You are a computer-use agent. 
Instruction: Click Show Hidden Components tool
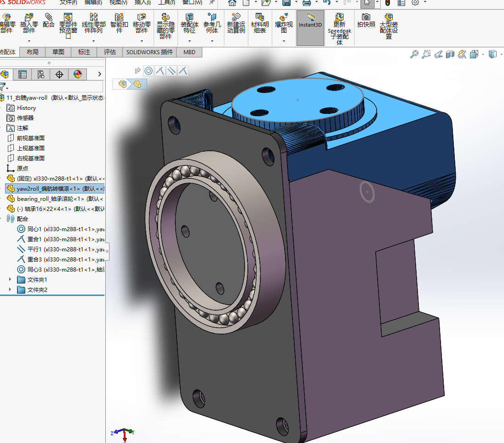pos(166,26)
